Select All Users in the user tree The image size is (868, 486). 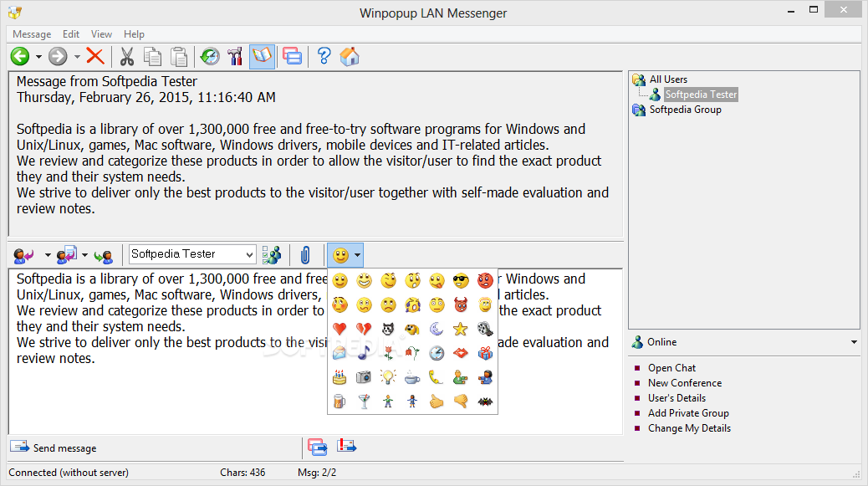(668, 79)
